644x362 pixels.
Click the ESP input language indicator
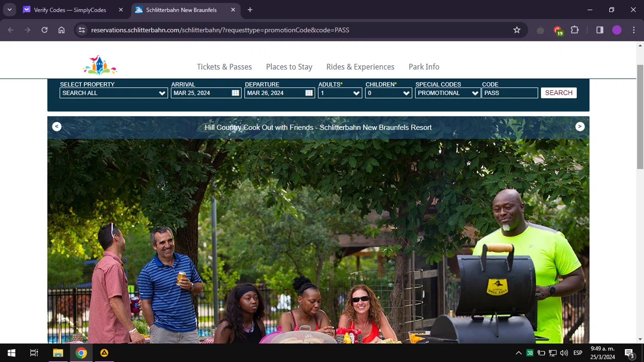(x=578, y=353)
